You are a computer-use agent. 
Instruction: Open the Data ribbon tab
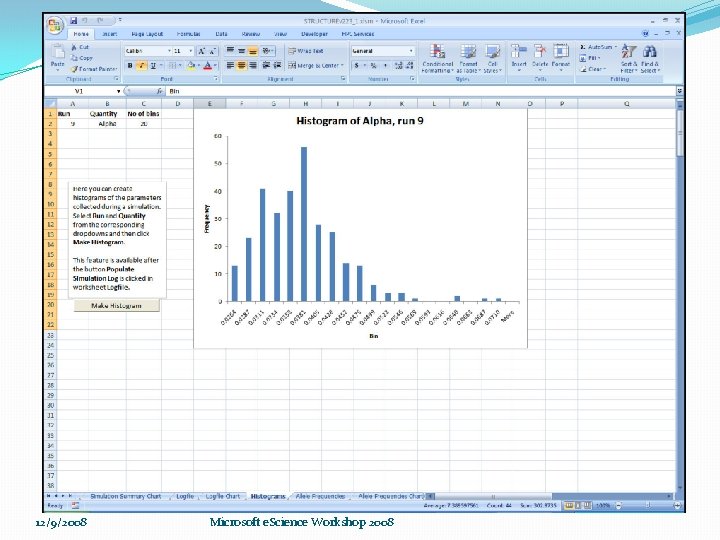[x=221, y=34]
